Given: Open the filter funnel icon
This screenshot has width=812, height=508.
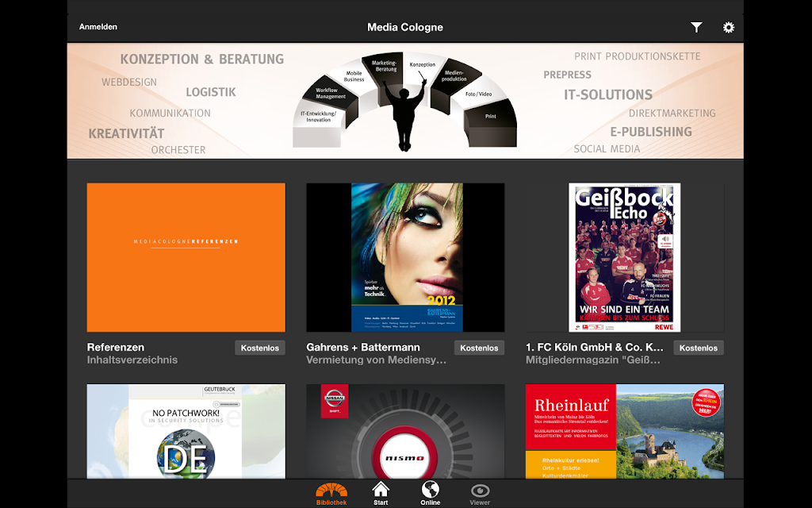Looking at the screenshot, I should pos(696,28).
